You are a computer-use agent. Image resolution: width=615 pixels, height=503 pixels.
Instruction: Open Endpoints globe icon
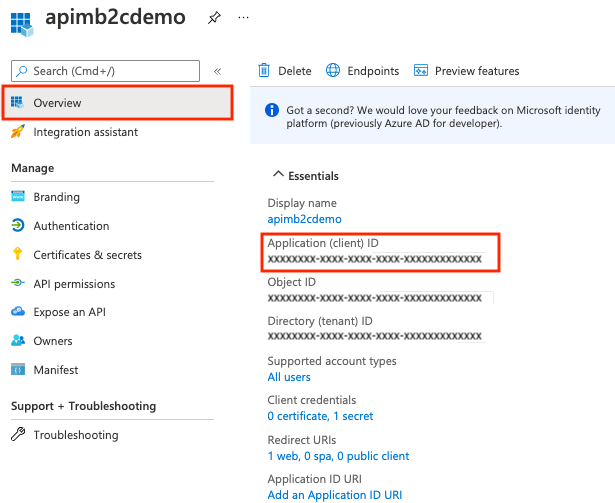tap(333, 71)
